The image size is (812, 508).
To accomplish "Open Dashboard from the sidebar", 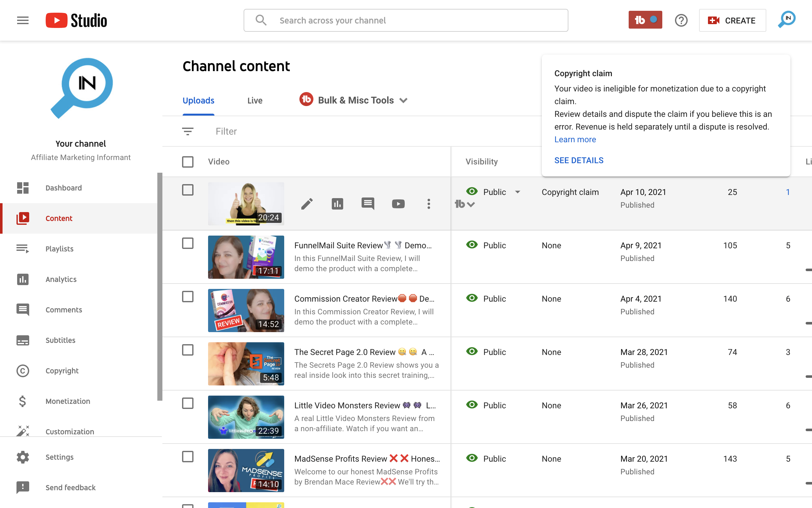I will pyautogui.click(x=63, y=188).
